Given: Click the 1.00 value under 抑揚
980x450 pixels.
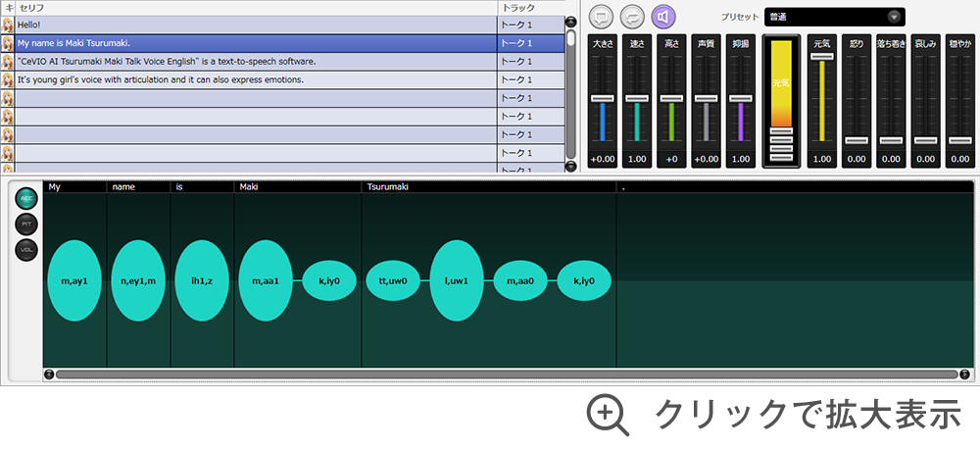Looking at the screenshot, I should 741,160.
